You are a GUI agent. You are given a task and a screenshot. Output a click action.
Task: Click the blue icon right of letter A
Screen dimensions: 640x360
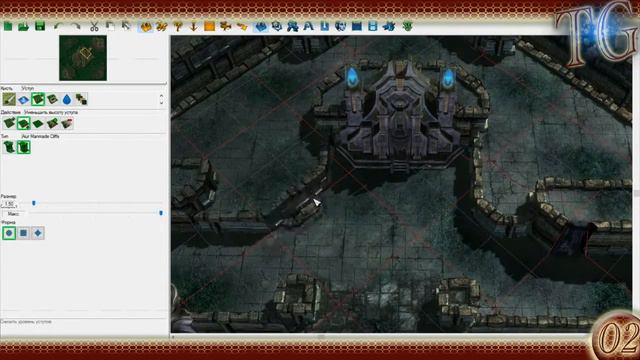324,27
